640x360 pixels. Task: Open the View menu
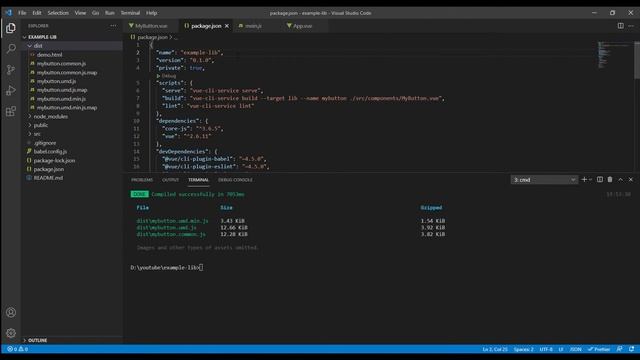pyautogui.click(x=80, y=13)
